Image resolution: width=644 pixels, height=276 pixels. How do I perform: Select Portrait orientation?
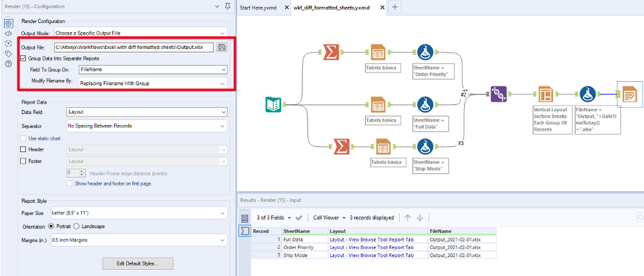[52, 226]
